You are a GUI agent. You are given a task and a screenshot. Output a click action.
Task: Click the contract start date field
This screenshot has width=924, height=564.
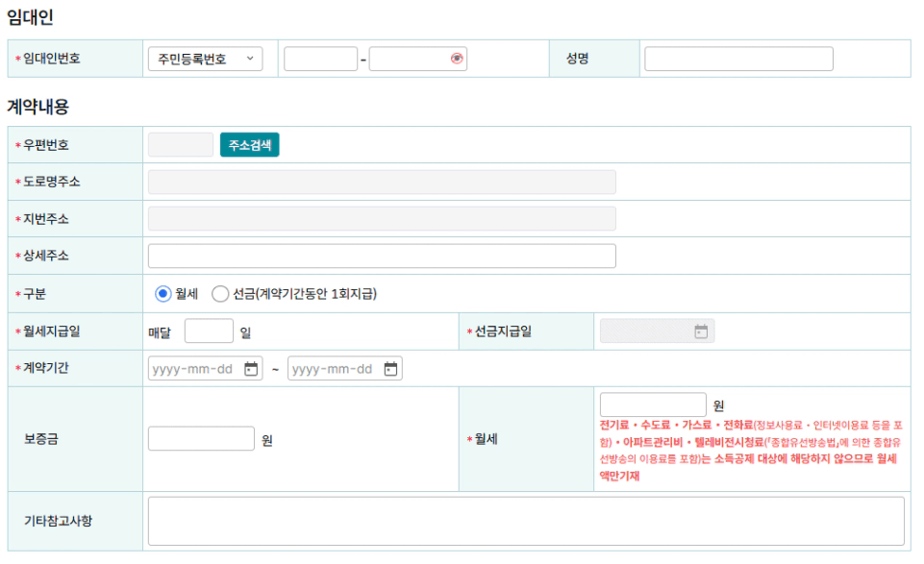[205, 369]
